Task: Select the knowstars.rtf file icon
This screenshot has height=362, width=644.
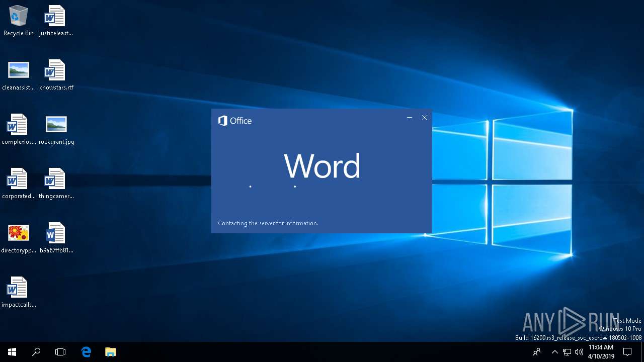Action: coord(56,75)
